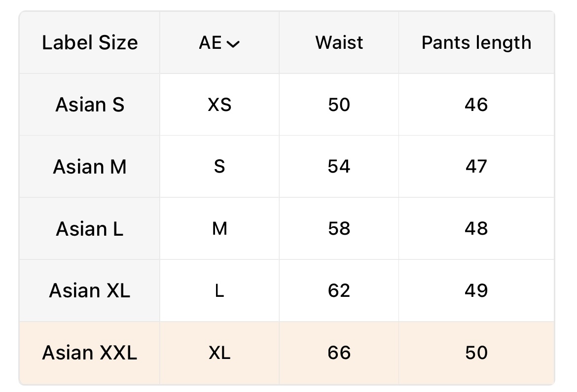Click the Waist column header
577x392 pixels.
339,43
